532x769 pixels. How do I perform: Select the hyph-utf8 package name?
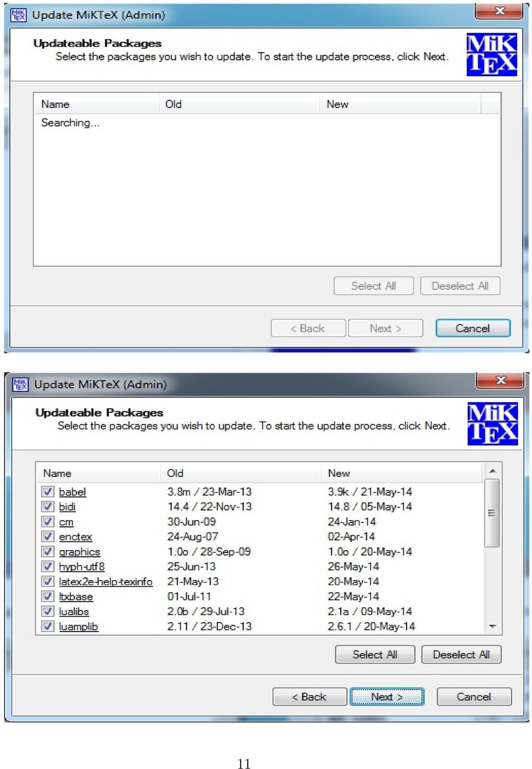coord(81,566)
